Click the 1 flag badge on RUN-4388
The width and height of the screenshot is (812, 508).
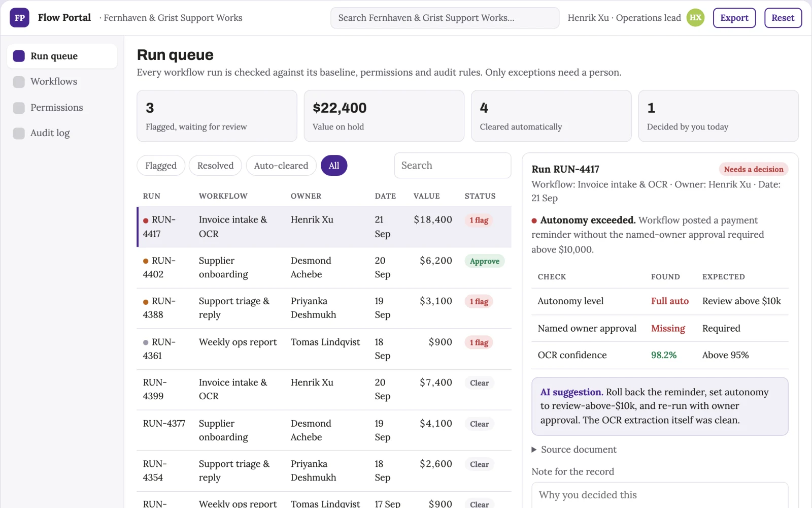point(479,302)
